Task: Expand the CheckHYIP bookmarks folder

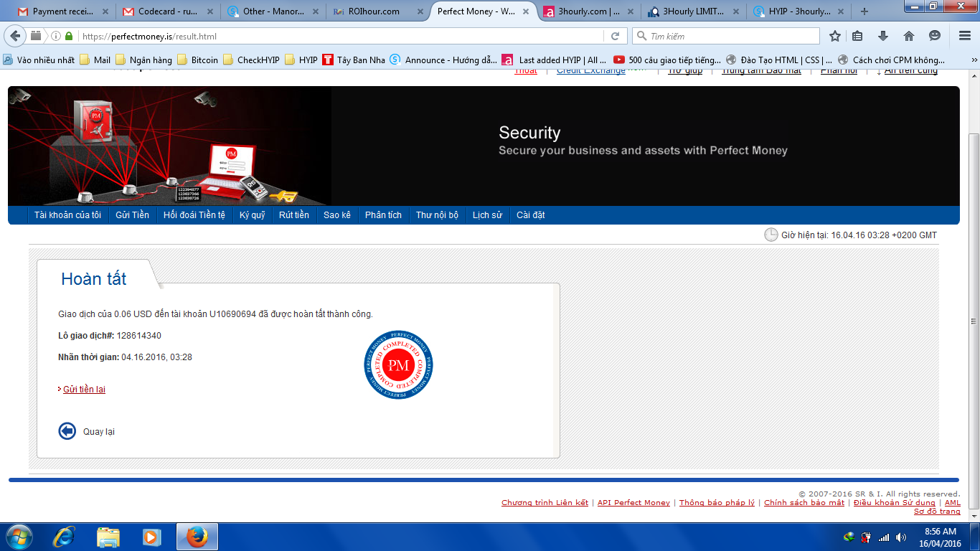Action: 251,60
